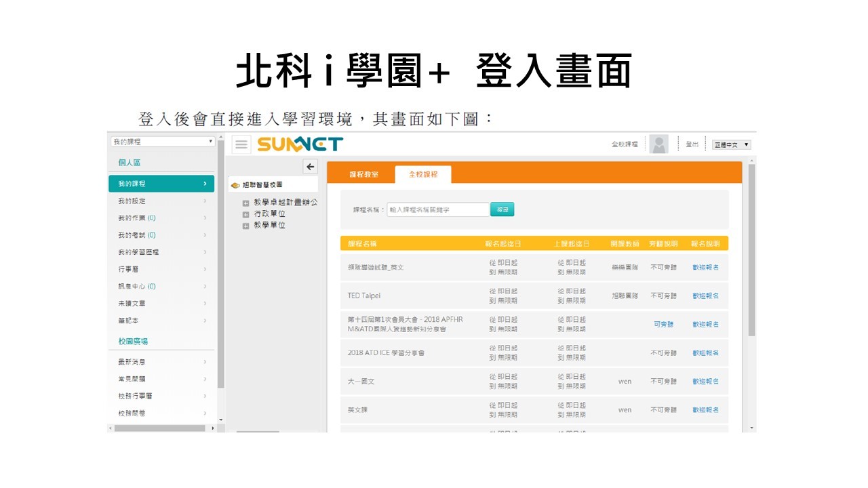
Task: Click the hamburger menu icon beside SUNNET
Action: tap(241, 144)
